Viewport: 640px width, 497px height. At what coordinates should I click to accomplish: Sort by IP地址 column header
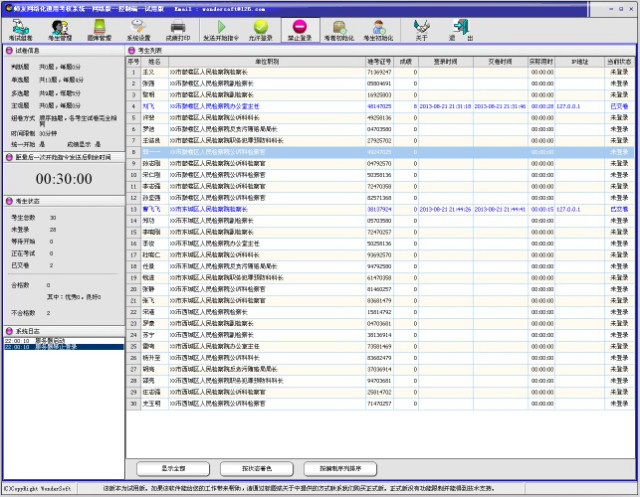(x=580, y=62)
